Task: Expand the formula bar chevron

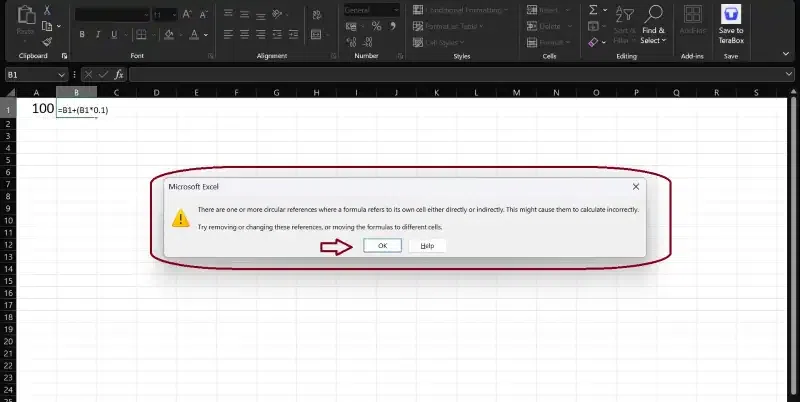Action: coord(789,75)
